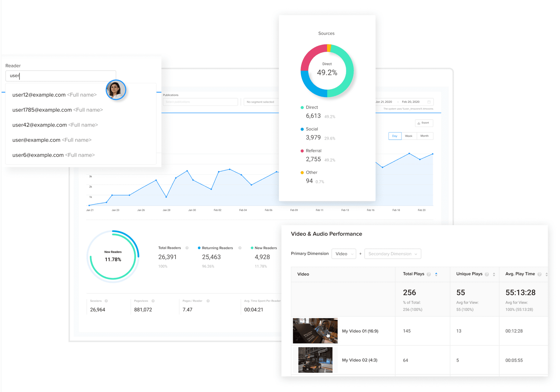Open the Video primary dimension dropdown

pyautogui.click(x=344, y=254)
